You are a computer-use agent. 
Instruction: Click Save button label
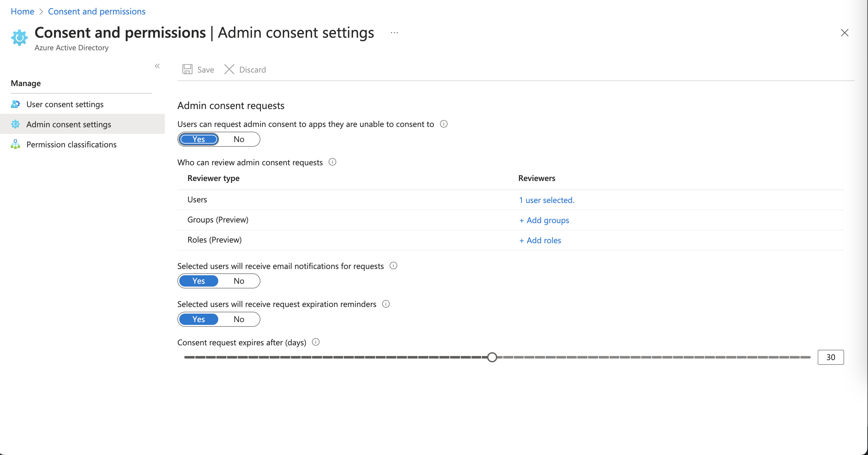pyautogui.click(x=206, y=70)
